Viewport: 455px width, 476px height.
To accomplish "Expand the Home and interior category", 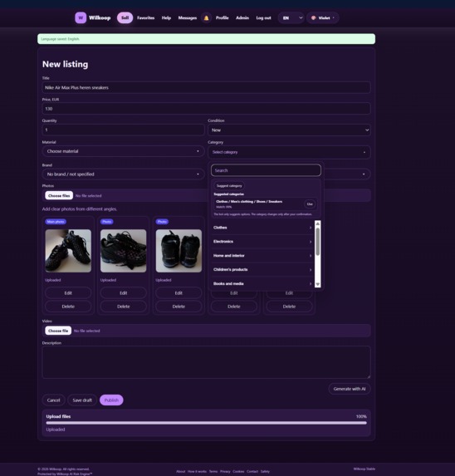I will (x=262, y=256).
